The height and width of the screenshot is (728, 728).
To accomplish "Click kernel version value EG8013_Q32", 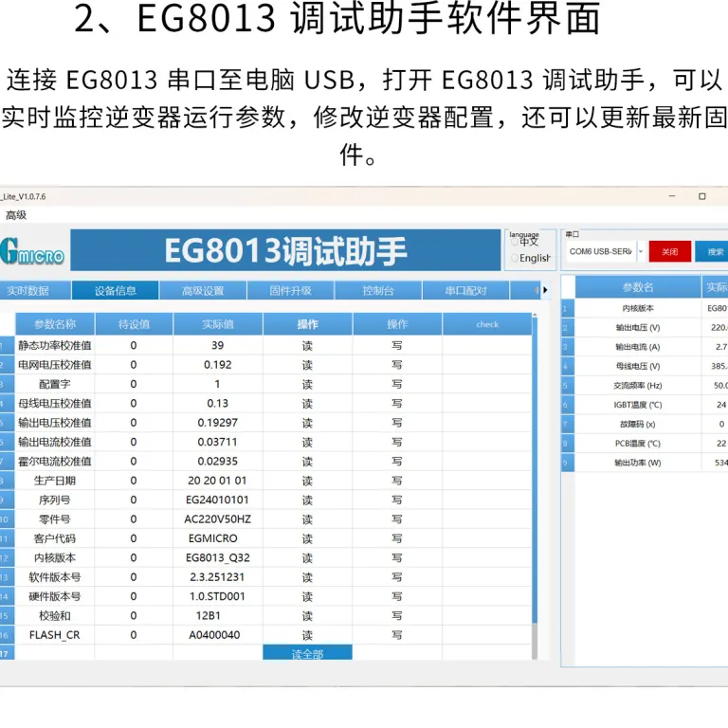I will pos(217,557).
